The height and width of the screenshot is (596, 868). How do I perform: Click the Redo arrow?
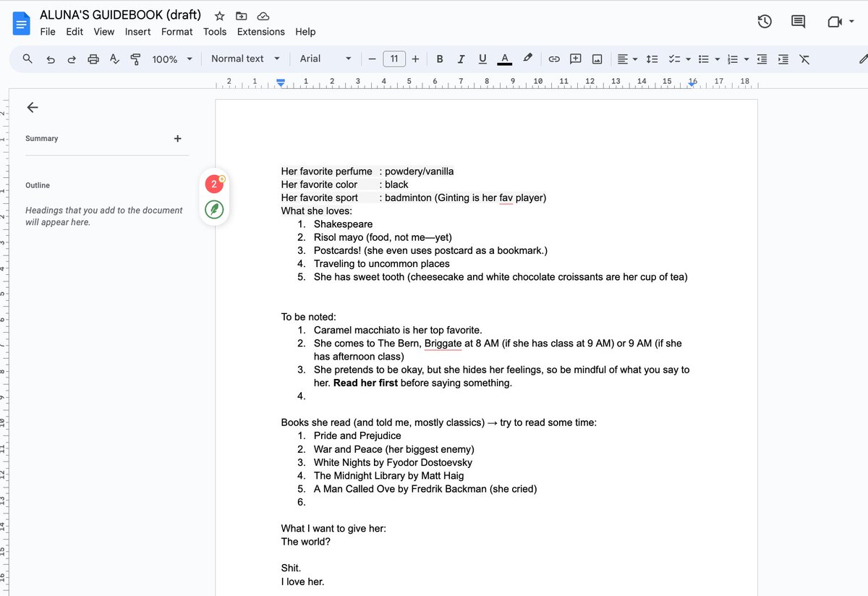click(72, 59)
